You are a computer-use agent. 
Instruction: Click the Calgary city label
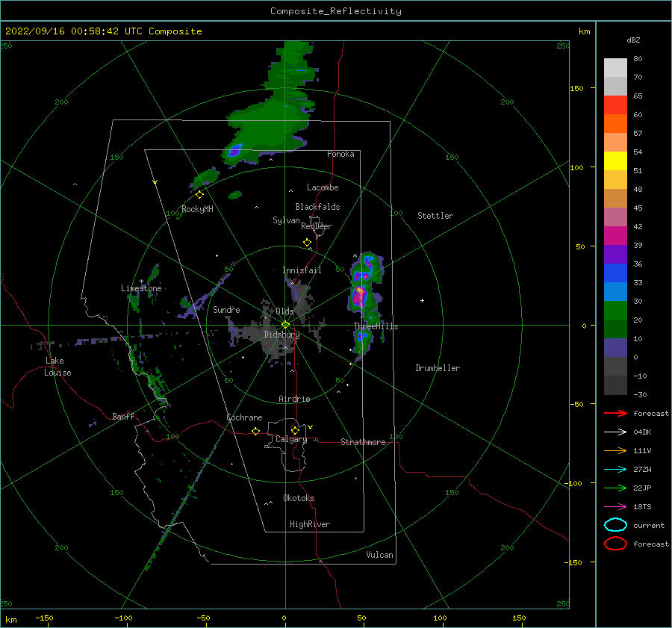(x=291, y=439)
